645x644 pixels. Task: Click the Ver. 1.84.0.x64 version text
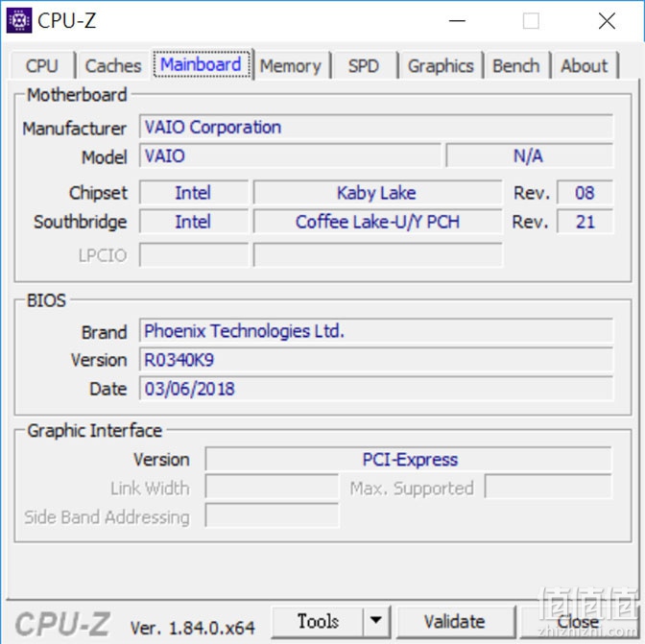click(193, 628)
